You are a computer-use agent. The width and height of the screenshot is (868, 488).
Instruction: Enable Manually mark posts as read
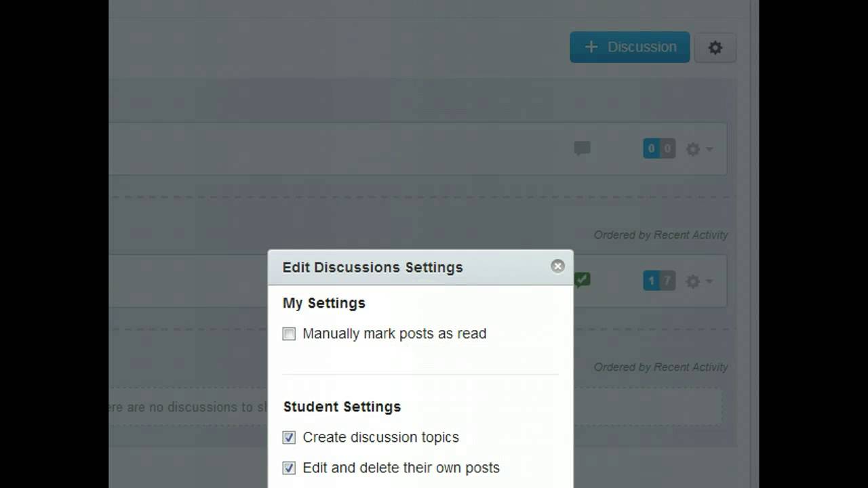tap(290, 333)
